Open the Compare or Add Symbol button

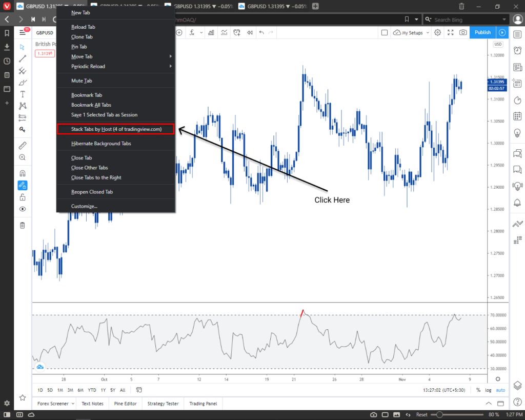[x=179, y=32]
